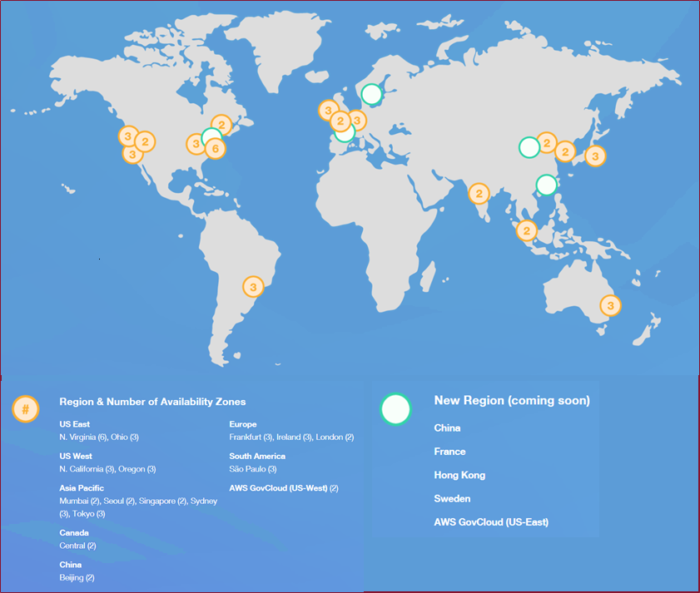Click the Tokyo region marker near Japan
Image resolution: width=700 pixels, height=593 pixels.
[x=595, y=156]
